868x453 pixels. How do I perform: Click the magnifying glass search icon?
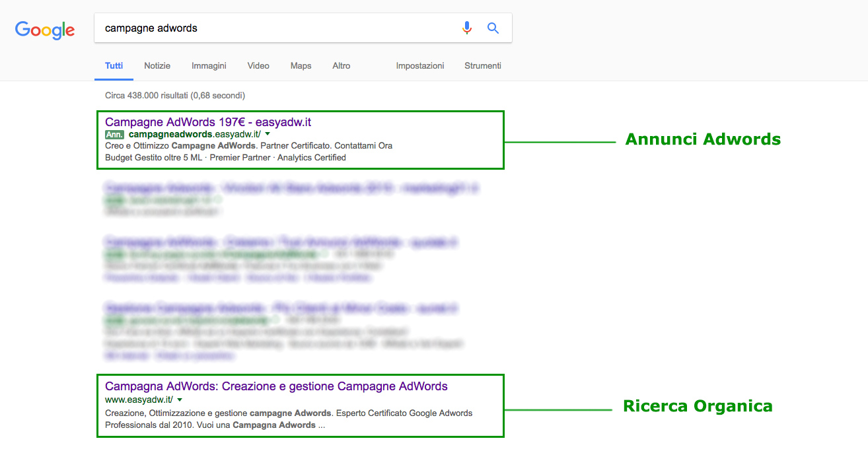pos(493,28)
